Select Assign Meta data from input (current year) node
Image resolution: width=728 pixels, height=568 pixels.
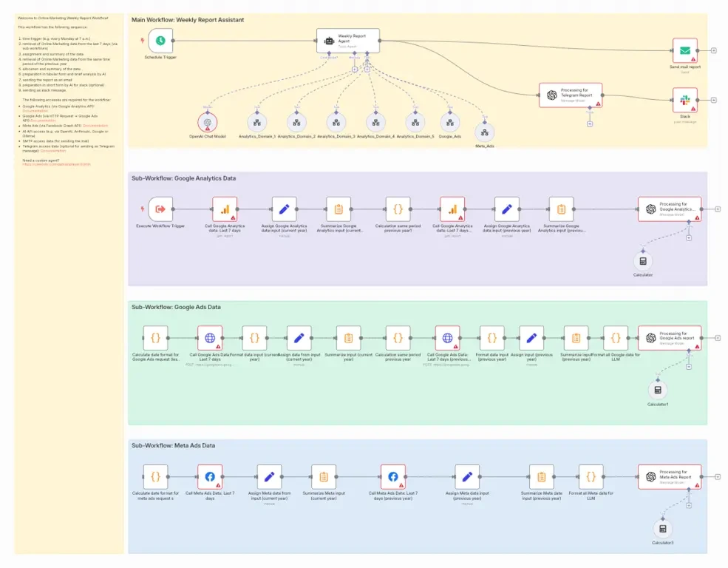pyautogui.click(x=269, y=476)
